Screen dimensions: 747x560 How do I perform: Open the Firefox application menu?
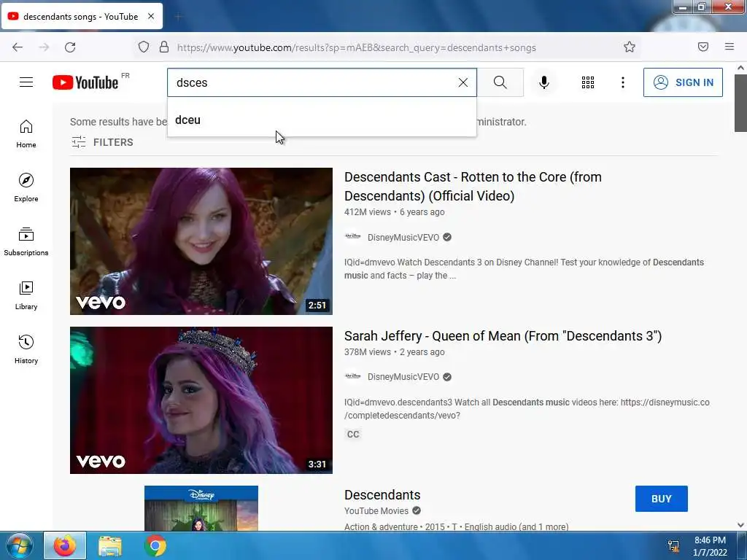[729, 47]
